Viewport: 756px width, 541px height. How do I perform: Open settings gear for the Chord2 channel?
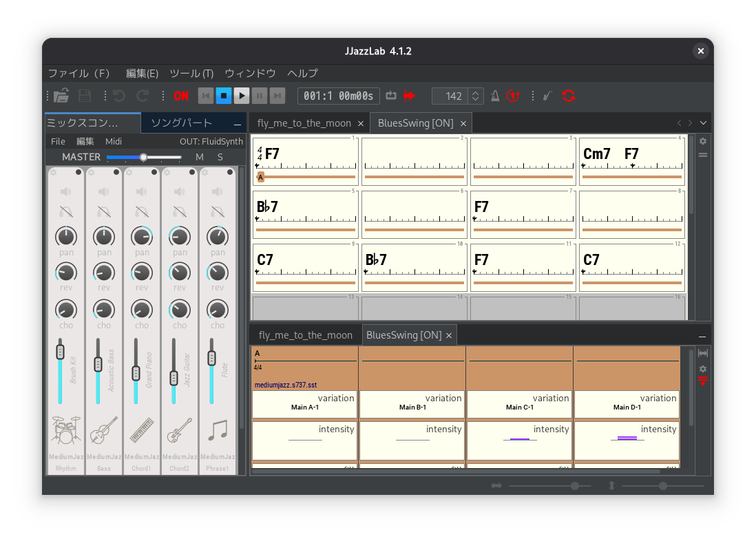(167, 172)
